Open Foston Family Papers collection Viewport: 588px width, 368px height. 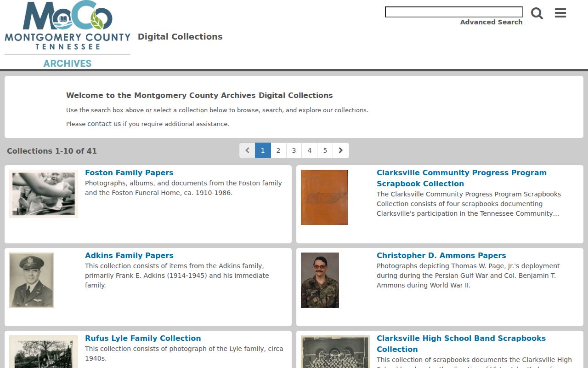[129, 172]
